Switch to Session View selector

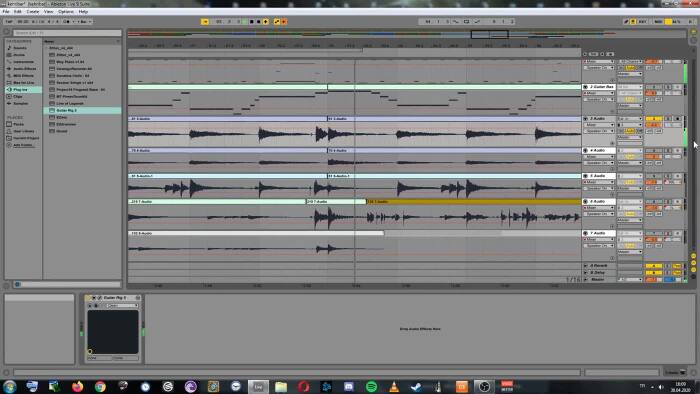(x=693, y=41)
